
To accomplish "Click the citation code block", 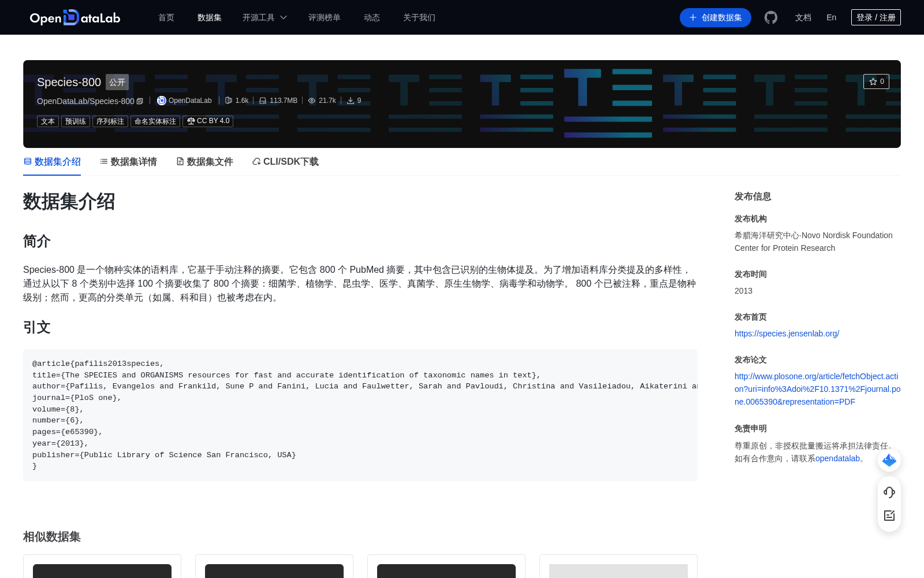I will (360, 415).
